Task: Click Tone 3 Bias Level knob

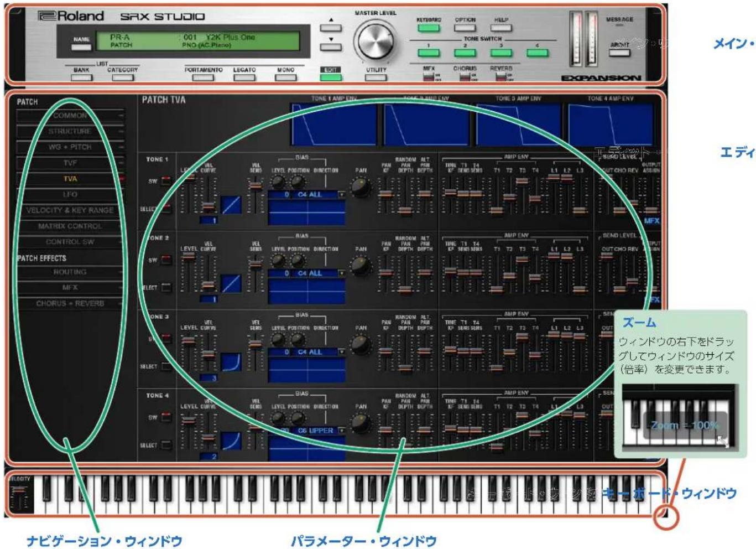Action: (278, 339)
